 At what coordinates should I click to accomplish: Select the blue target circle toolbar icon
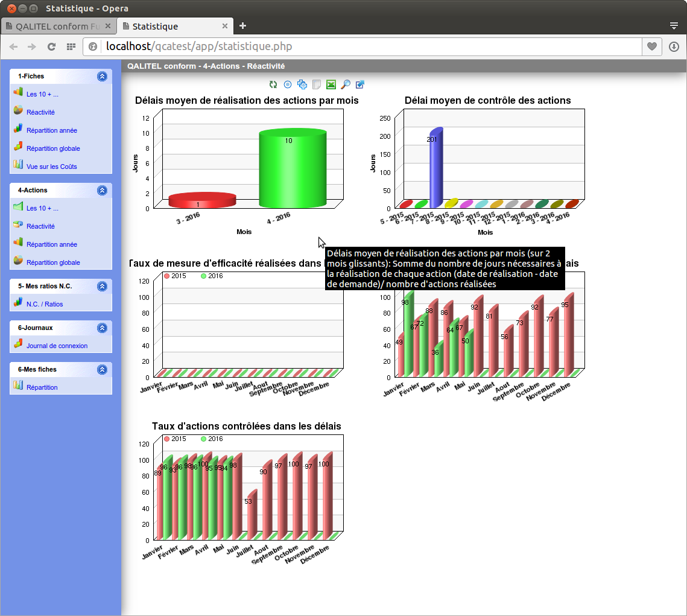pyautogui.click(x=287, y=84)
